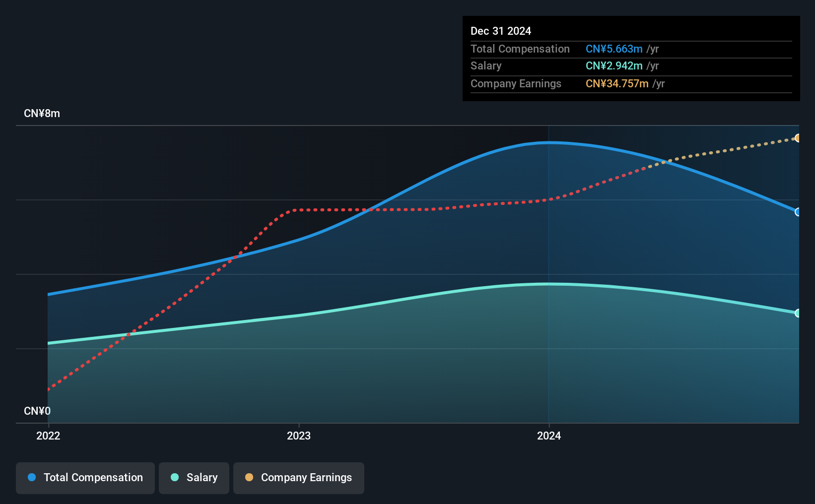Click the 2023 x-axis label

coord(299,436)
